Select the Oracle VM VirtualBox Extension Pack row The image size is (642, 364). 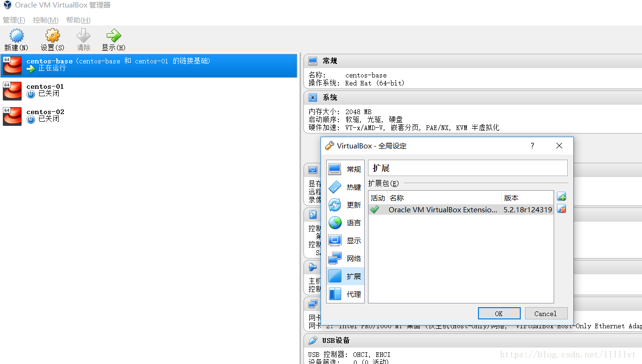pyautogui.click(x=461, y=210)
